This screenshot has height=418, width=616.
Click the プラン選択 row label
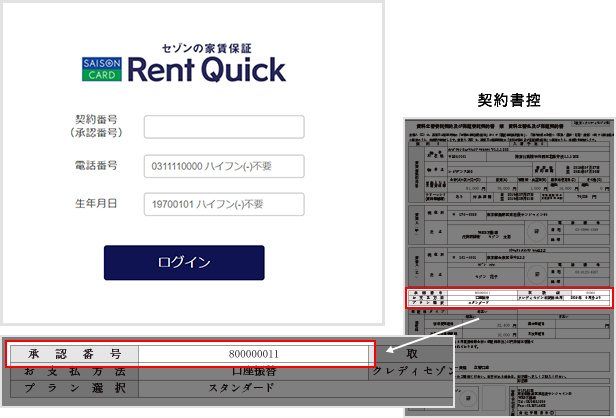pyautogui.click(x=74, y=388)
